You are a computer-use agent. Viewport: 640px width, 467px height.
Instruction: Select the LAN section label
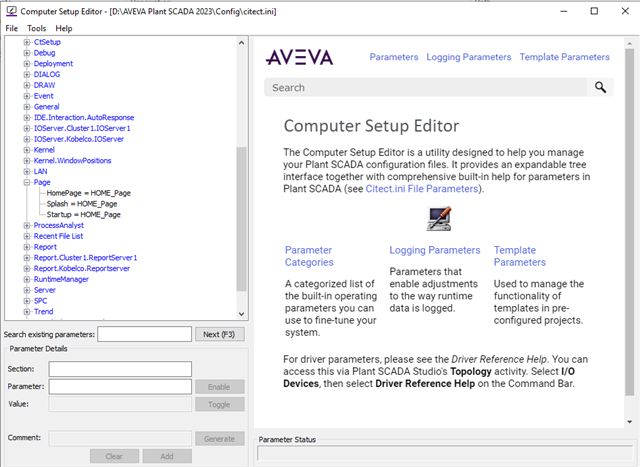[40, 171]
